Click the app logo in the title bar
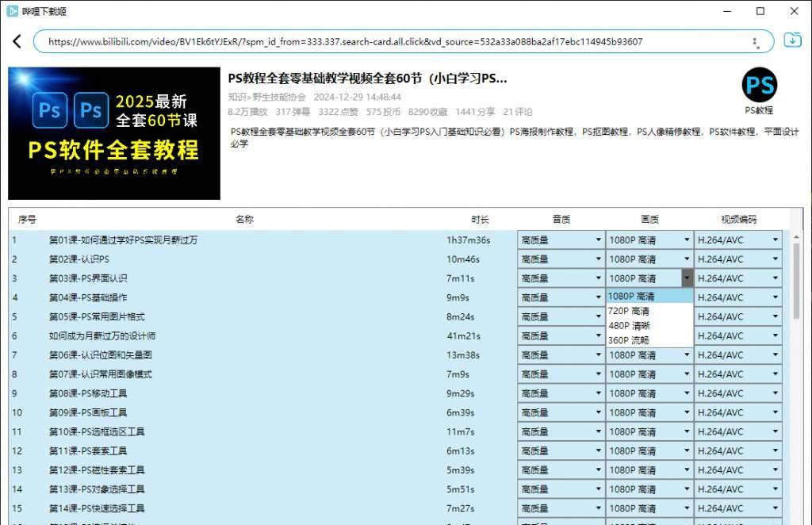The width and height of the screenshot is (812, 525). 12,11
